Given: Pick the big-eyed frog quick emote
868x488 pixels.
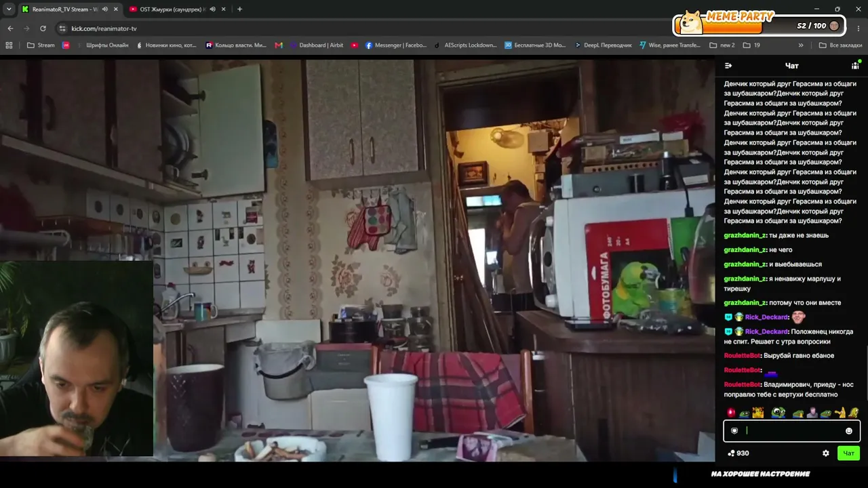Looking at the screenshot, I should 778,412.
